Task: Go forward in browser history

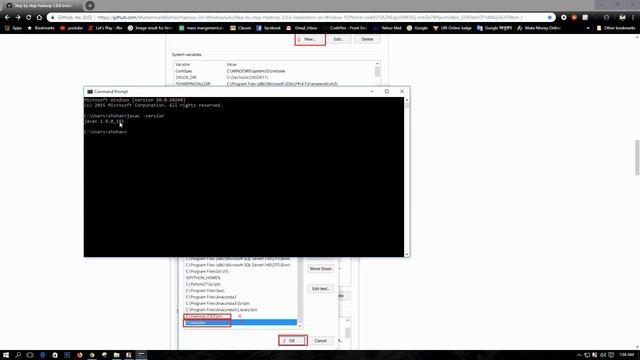Action: click(x=18, y=18)
